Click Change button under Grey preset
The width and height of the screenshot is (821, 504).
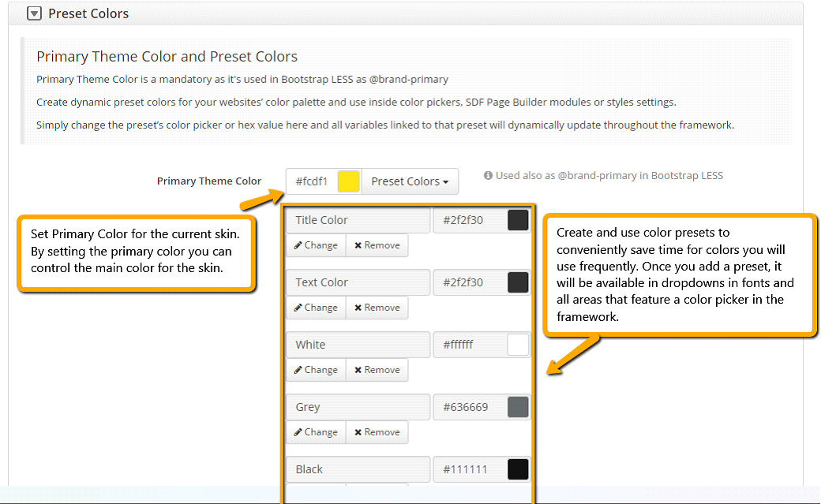316,432
